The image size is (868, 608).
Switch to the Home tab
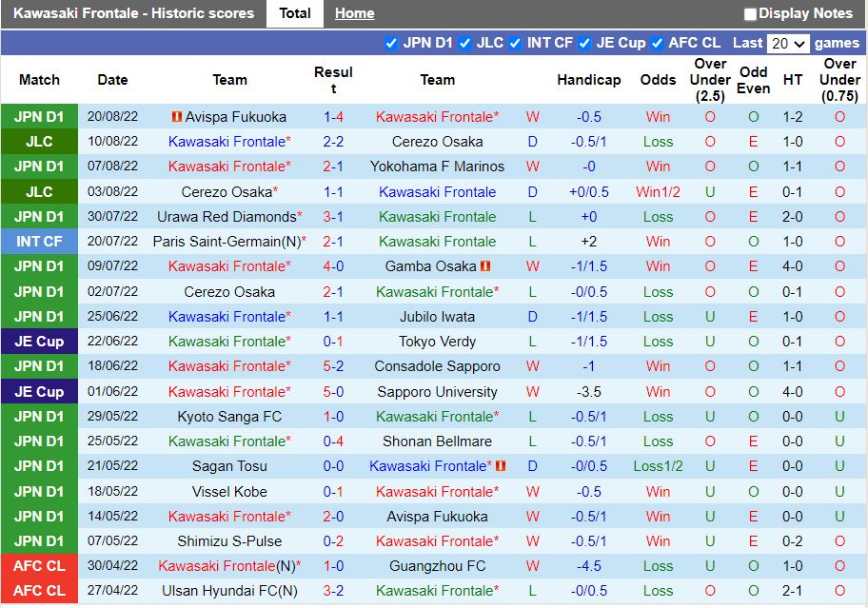click(x=354, y=13)
